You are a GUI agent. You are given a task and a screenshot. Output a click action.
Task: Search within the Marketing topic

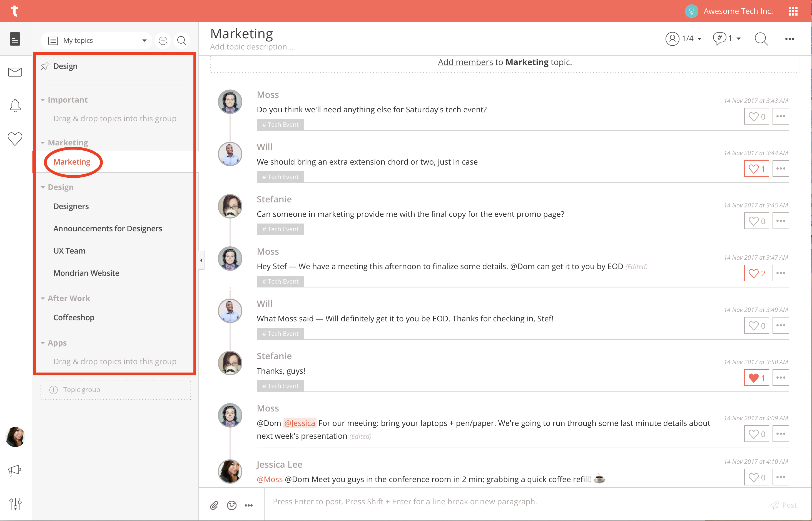(761, 39)
